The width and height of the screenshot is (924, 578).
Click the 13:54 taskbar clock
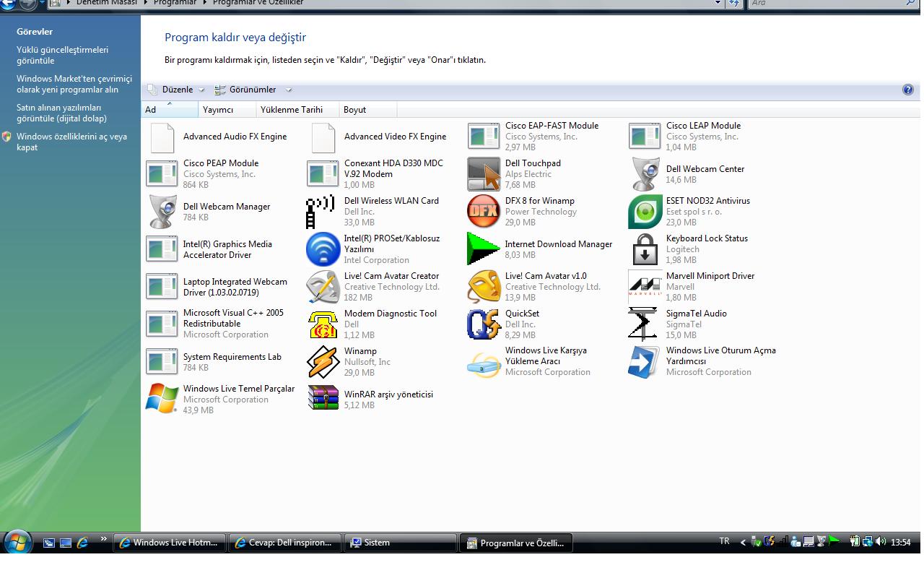[x=900, y=543]
